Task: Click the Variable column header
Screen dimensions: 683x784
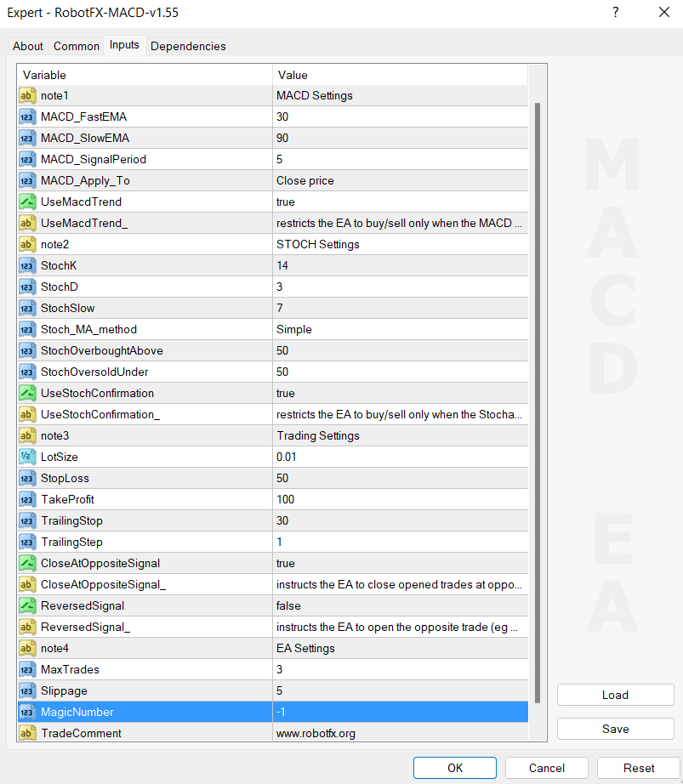Action: click(x=145, y=75)
